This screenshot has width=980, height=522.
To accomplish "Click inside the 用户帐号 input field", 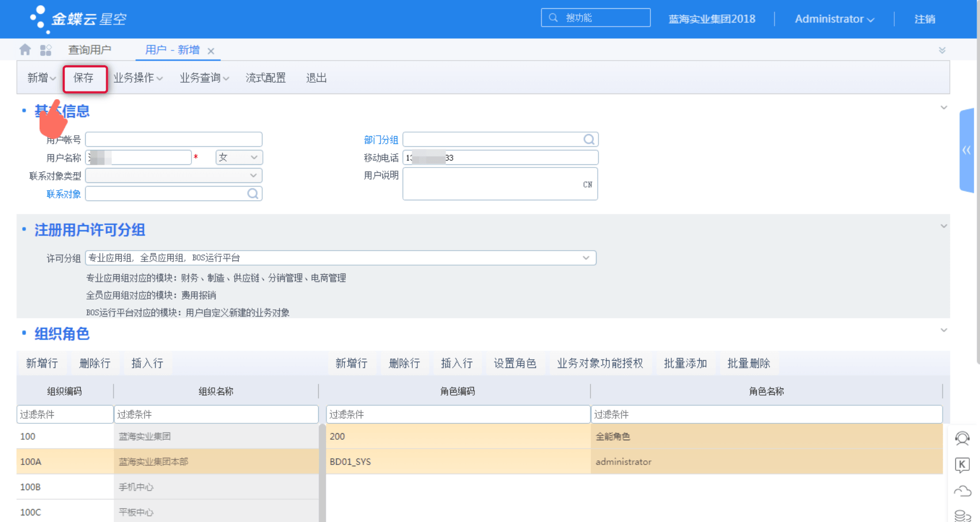I will pos(173,139).
